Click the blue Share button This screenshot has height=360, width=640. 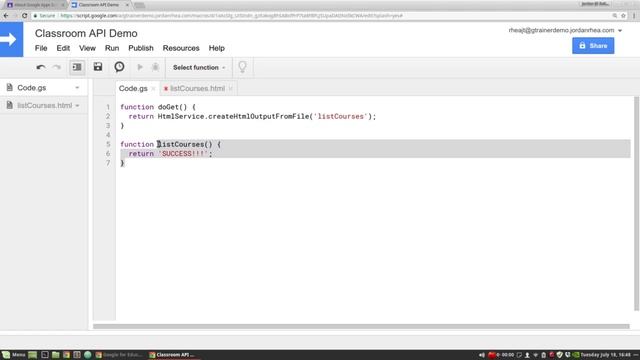pos(593,46)
